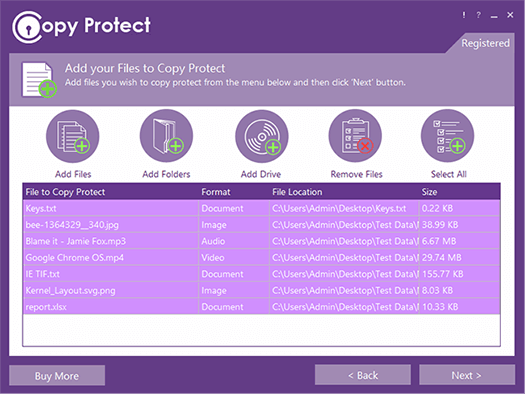525x394 pixels.
Task: Click the Audio format cell
Action: coord(234,241)
